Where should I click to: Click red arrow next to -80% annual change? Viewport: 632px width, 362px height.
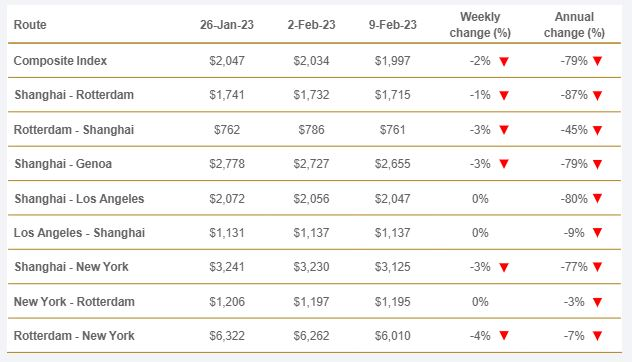[x=597, y=198]
